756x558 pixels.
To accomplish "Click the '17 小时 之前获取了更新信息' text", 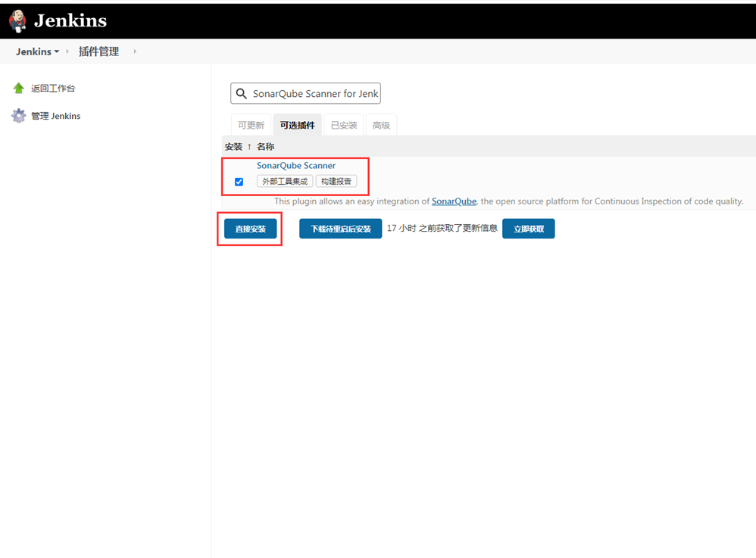I will [442, 228].
